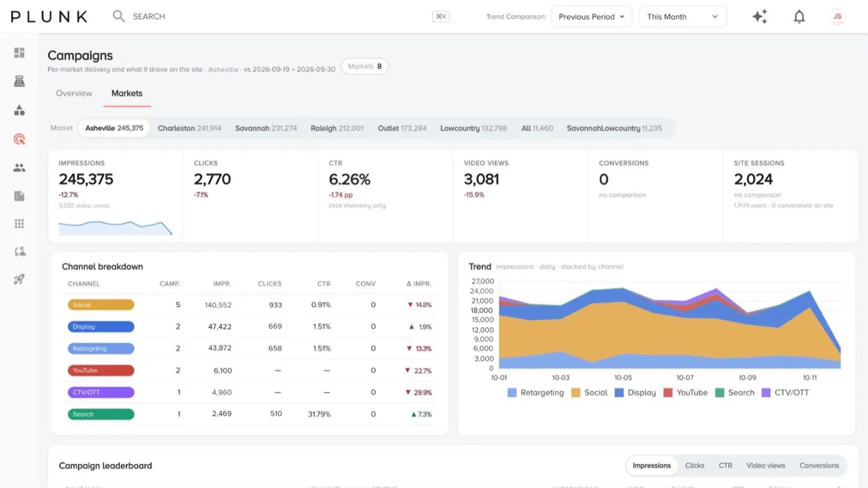Open the nine-dot grid icon in sidebar

19,224
